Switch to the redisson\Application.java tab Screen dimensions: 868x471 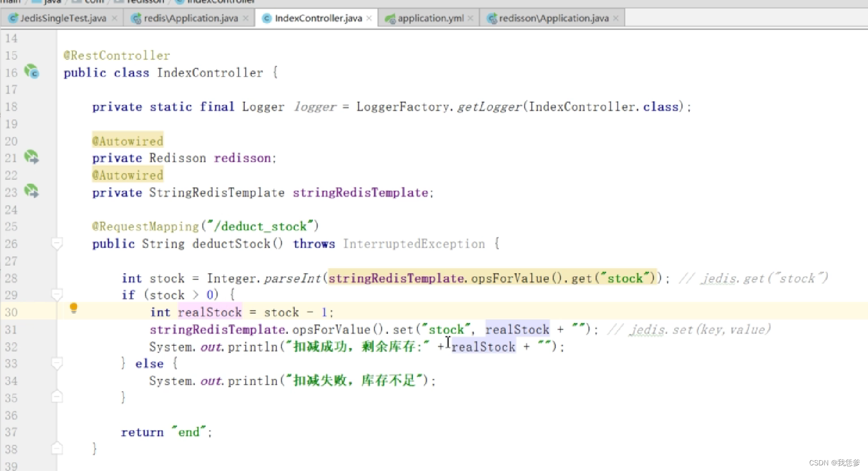coord(554,18)
